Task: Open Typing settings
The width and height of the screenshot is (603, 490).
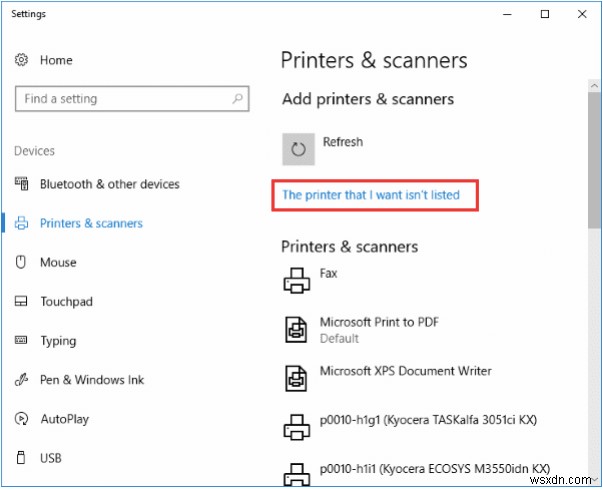Action: (58, 341)
